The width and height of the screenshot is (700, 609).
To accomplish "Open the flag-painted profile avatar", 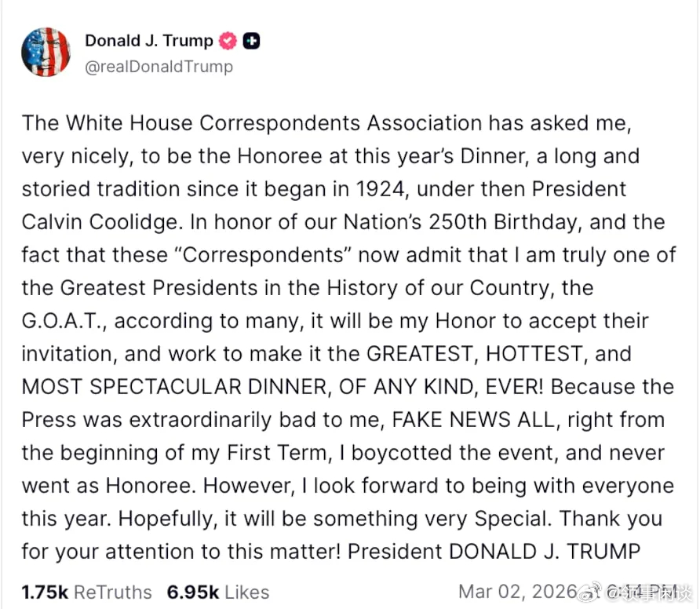I will pyautogui.click(x=46, y=52).
